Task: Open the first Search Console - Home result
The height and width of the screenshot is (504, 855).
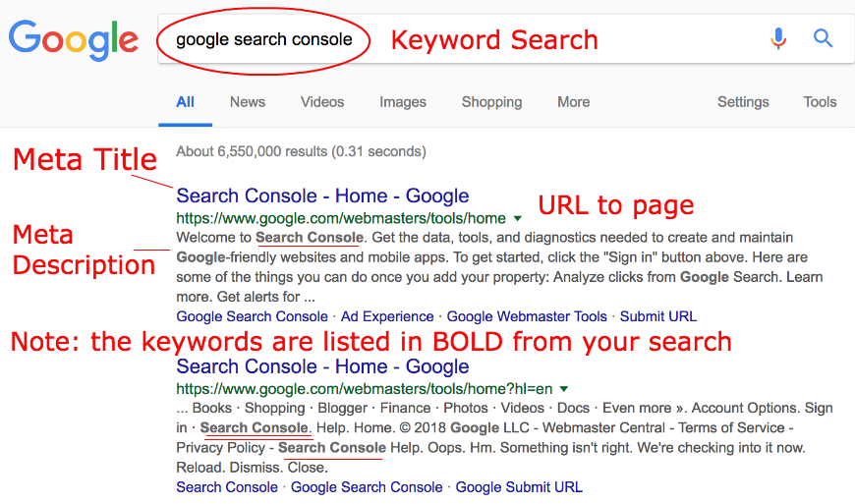Action: pos(322,196)
